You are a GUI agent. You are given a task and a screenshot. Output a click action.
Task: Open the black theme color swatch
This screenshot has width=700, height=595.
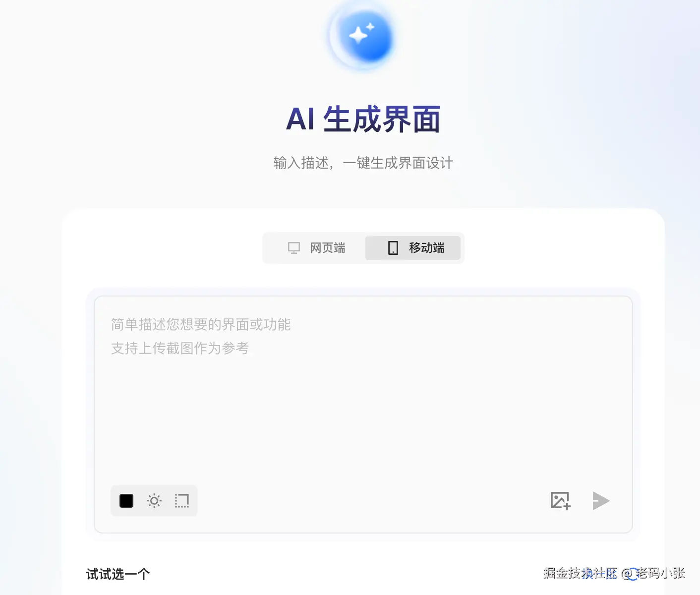pyautogui.click(x=126, y=501)
